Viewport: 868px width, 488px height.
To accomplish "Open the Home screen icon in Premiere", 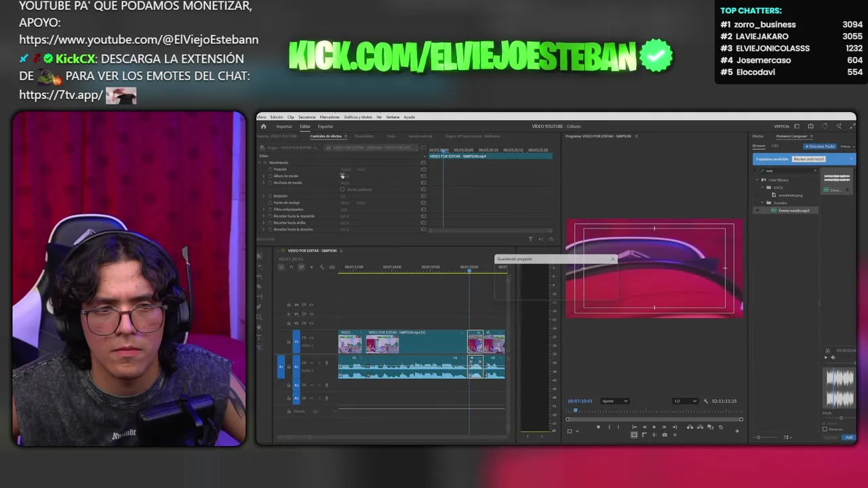I will tap(263, 126).
